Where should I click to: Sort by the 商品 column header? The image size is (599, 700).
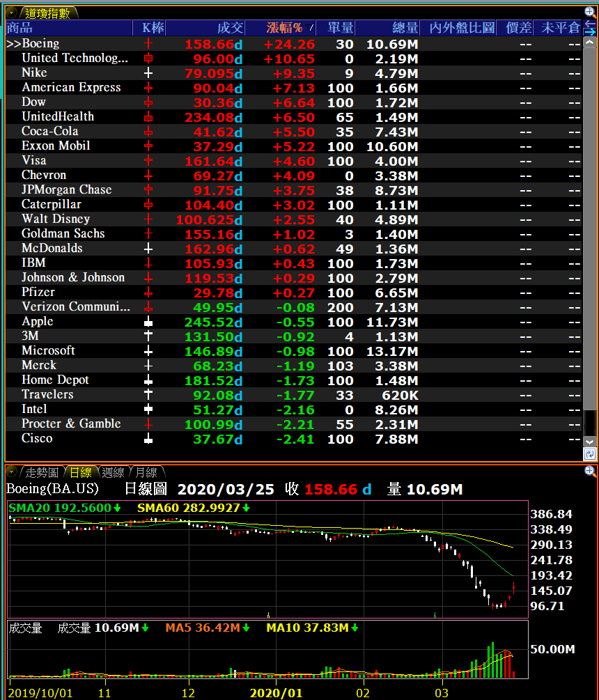(x=69, y=28)
